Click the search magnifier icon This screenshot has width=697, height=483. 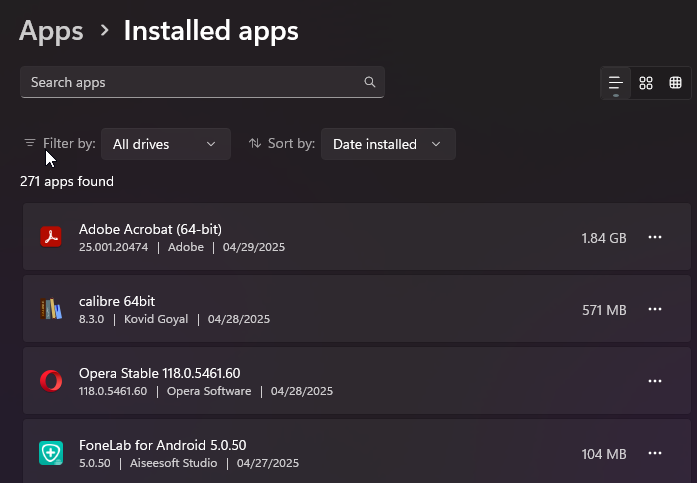coord(369,82)
